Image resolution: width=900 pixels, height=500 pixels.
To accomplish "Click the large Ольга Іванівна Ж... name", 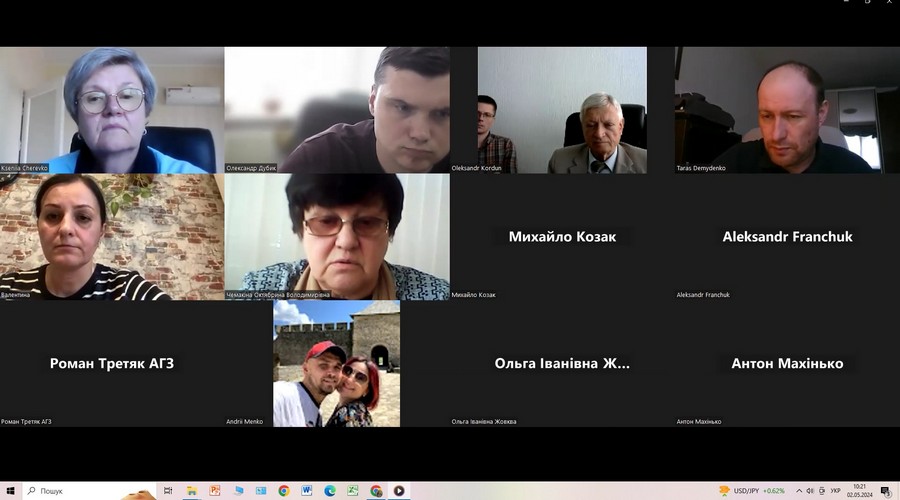I will click(562, 363).
